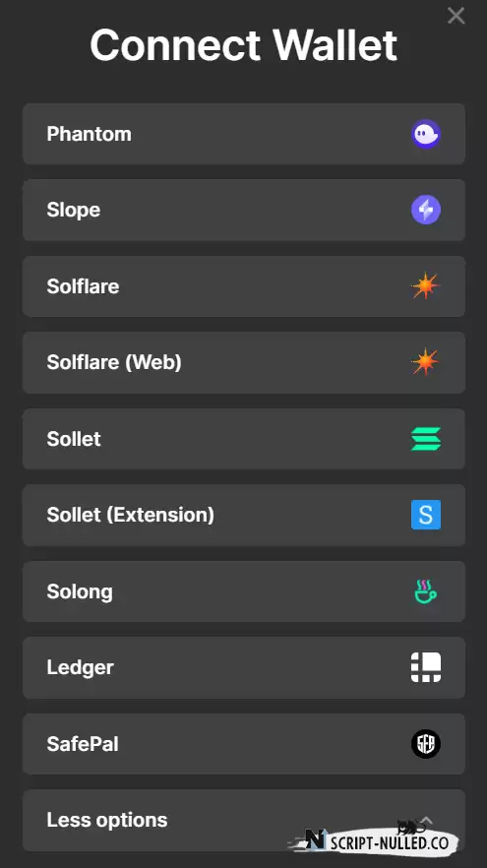Click the Phantom ghost icon
487x868 pixels.
(x=426, y=134)
